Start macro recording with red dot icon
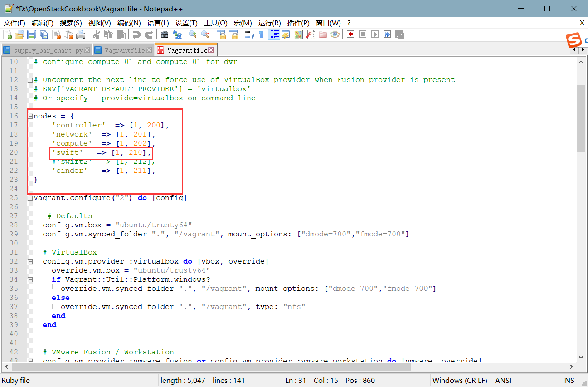 coord(350,34)
